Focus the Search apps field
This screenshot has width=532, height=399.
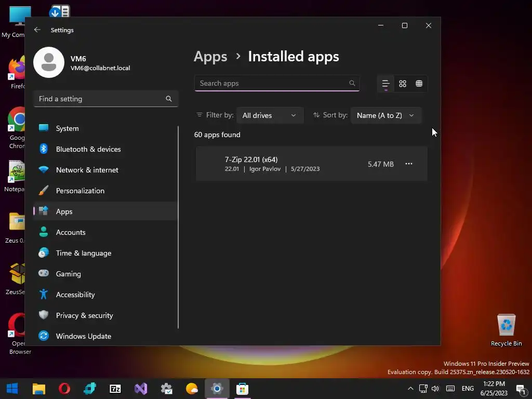277,83
